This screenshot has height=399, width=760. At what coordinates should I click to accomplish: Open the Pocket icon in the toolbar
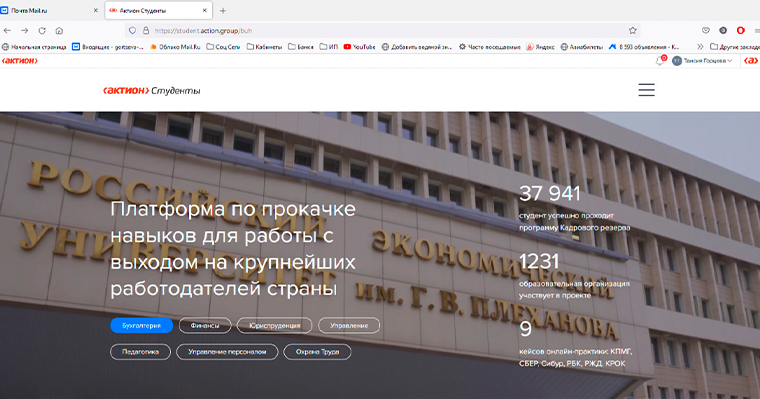pyautogui.click(x=706, y=31)
